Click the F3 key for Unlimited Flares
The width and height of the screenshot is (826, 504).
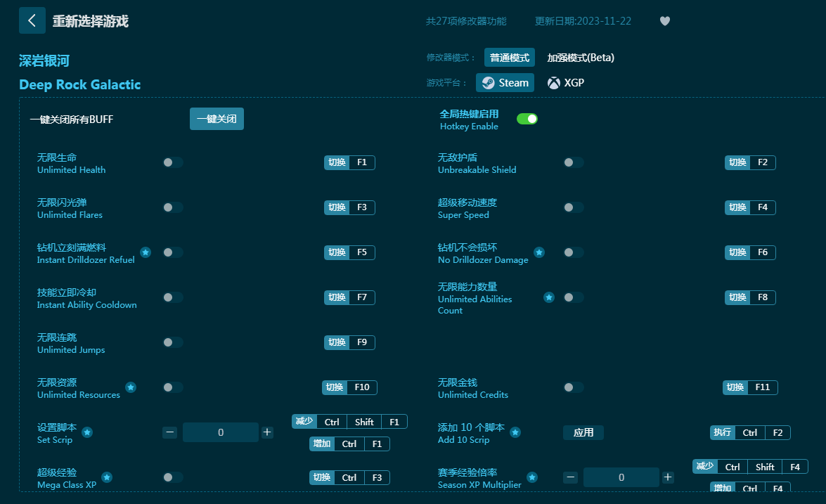362,207
